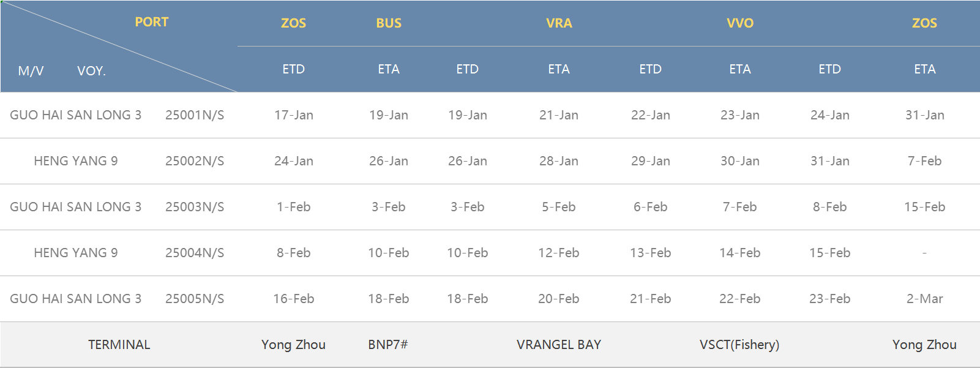Image resolution: width=980 pixels, height=368 pixels.
Task: Click the VRA port column header
Action: [x=559, y=23]
